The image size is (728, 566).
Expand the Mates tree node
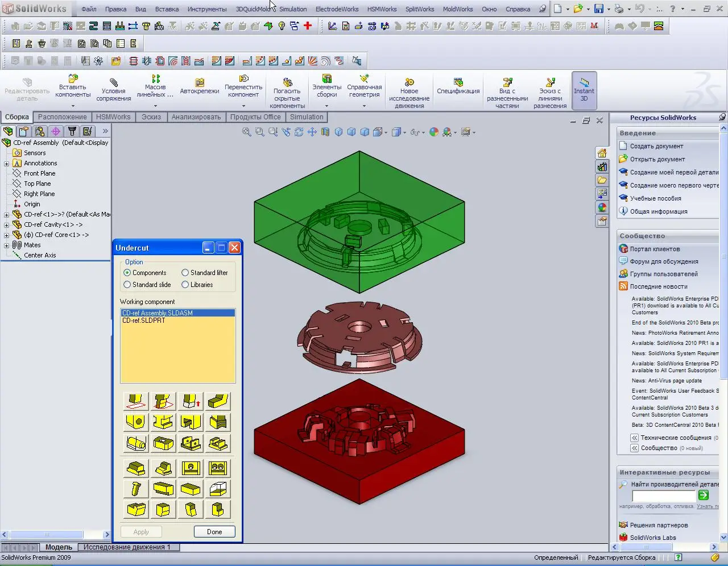(7, 245)
